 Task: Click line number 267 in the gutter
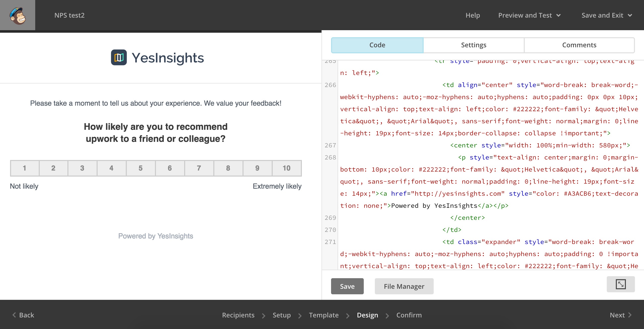point(330,145)
